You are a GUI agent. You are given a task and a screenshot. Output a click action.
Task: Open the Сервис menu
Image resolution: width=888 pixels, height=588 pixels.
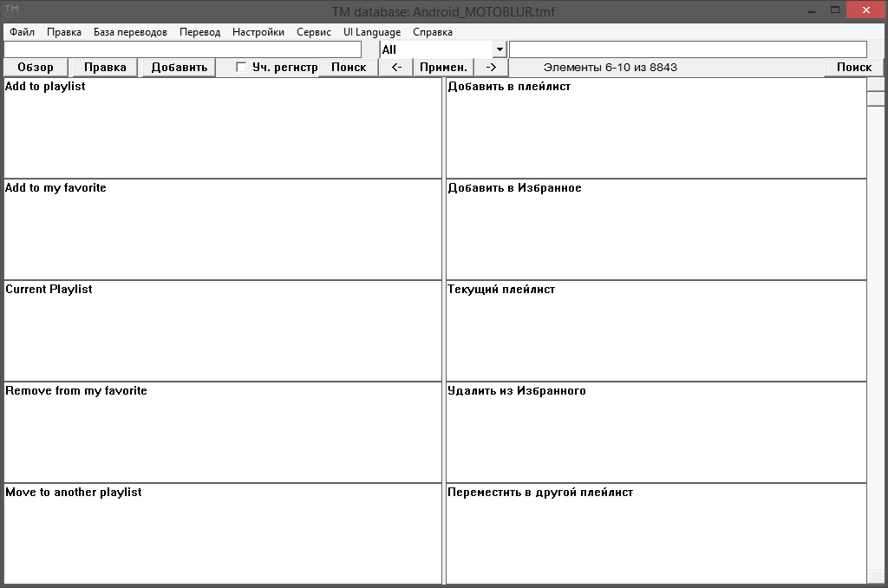pos(314,32)
